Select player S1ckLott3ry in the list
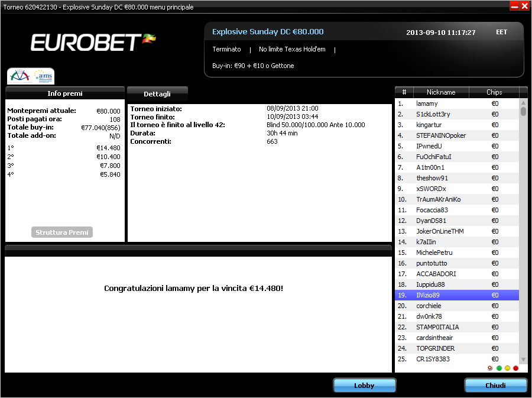This screenshot has width=532, height=398. coord(457,114)
